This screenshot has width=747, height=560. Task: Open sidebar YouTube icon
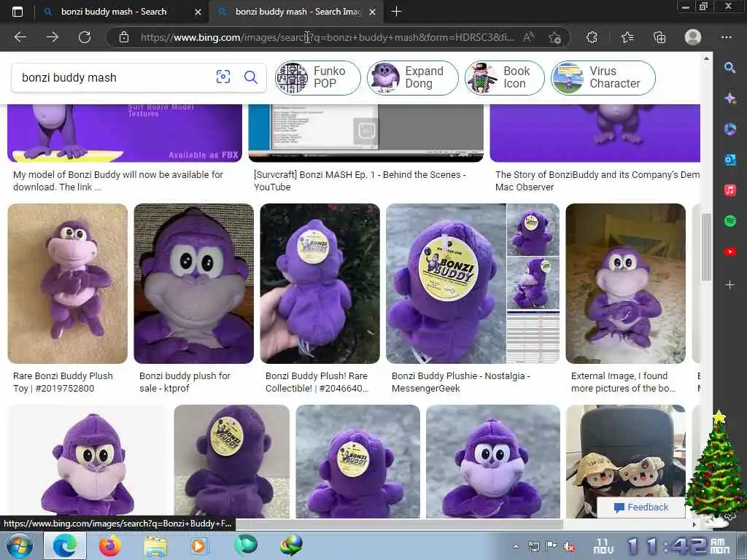[729, 252]
